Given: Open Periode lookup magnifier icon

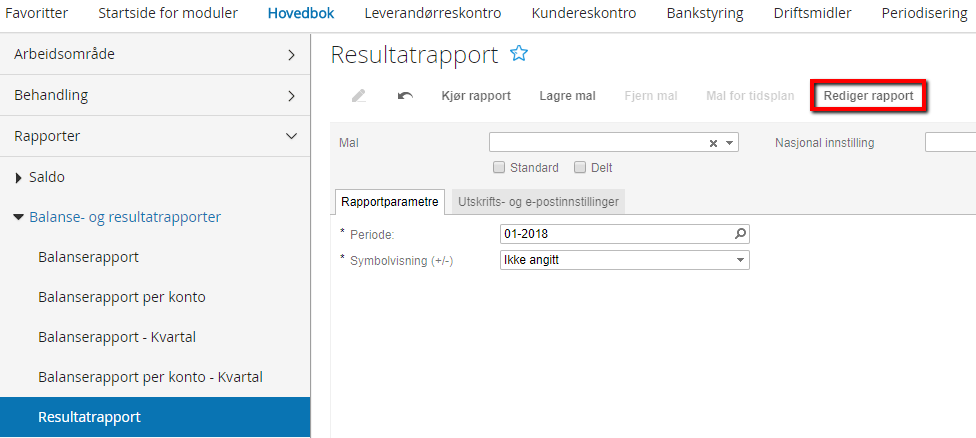Looking at the screenshot, I should point(740,234).
